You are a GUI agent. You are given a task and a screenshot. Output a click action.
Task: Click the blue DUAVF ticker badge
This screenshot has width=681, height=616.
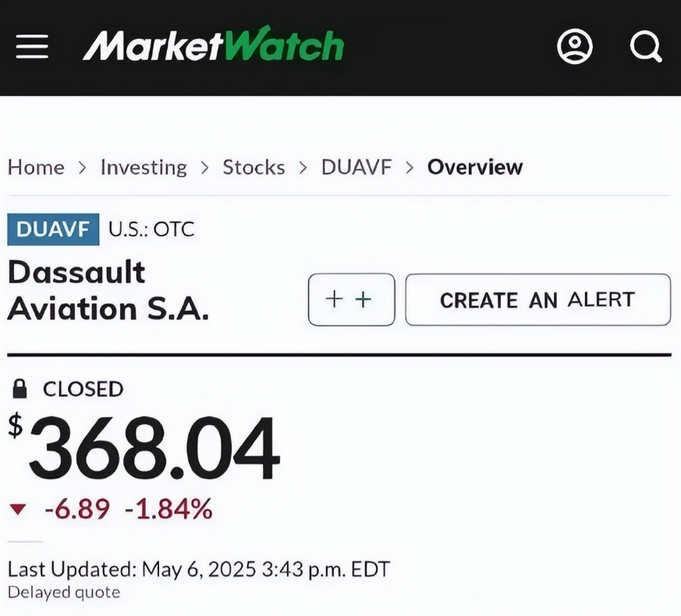click(x=53, y=229)
